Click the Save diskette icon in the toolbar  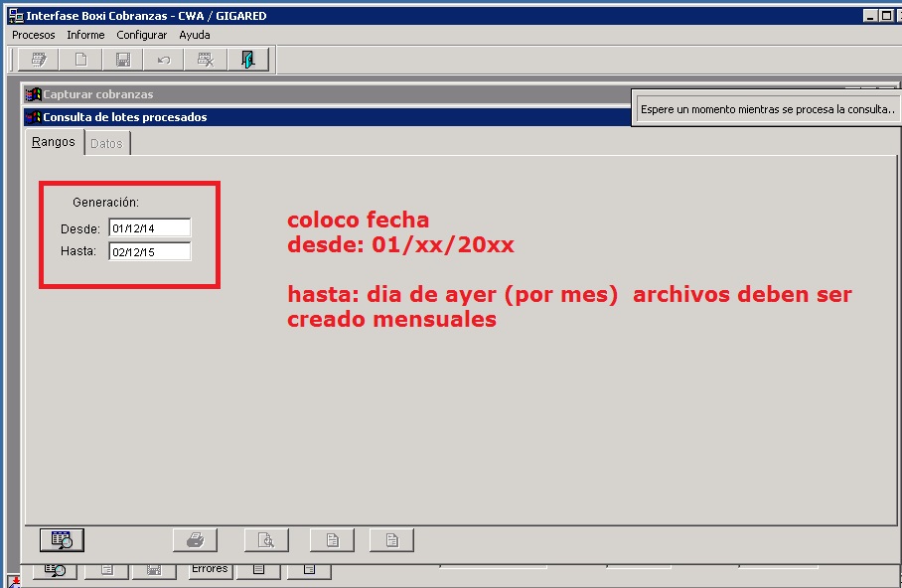pos(121,59)
